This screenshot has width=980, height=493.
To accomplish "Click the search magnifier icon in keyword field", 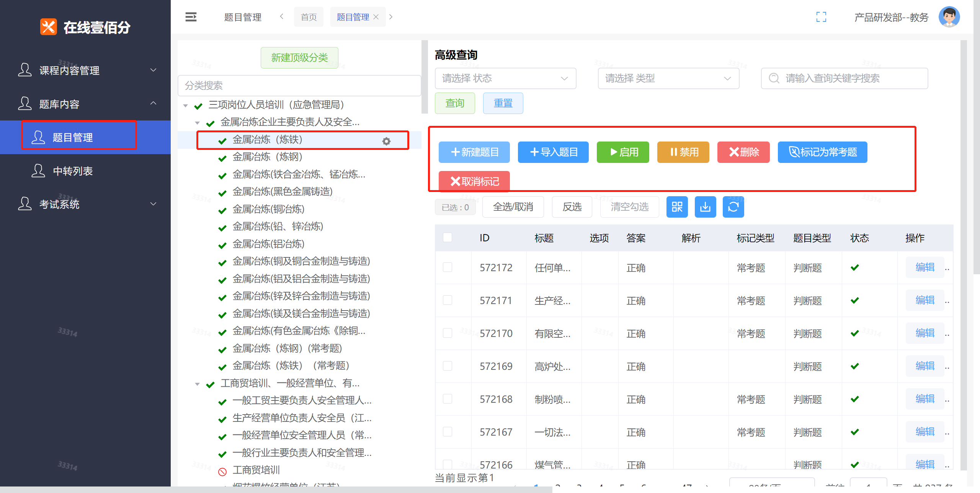I will click(774, 78).
